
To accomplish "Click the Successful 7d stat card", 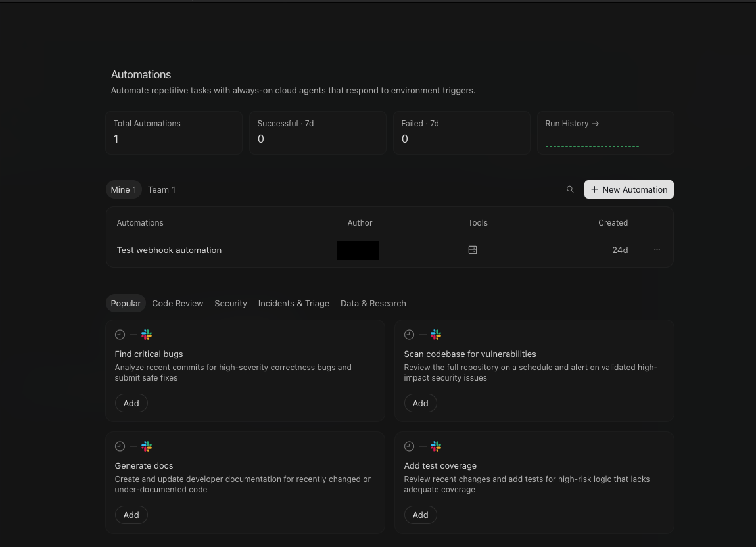I will (x=318, y=133).
